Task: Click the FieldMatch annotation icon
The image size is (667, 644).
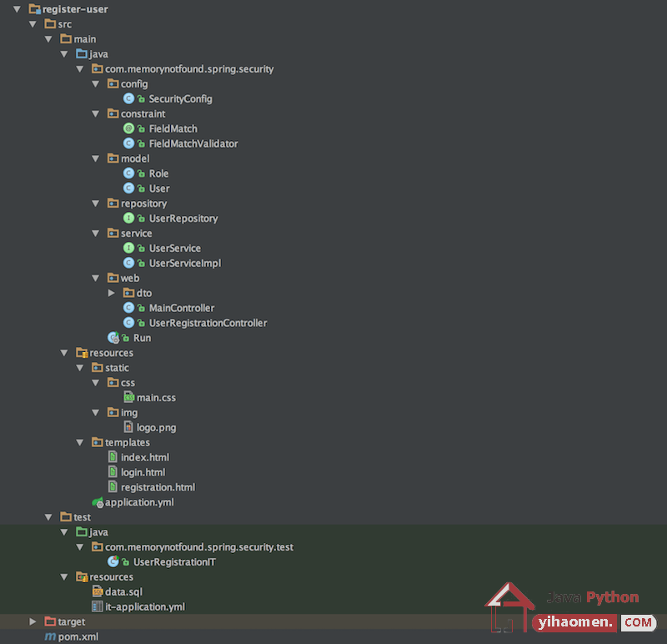Action: pyautogui.click(x=128, y=128)
